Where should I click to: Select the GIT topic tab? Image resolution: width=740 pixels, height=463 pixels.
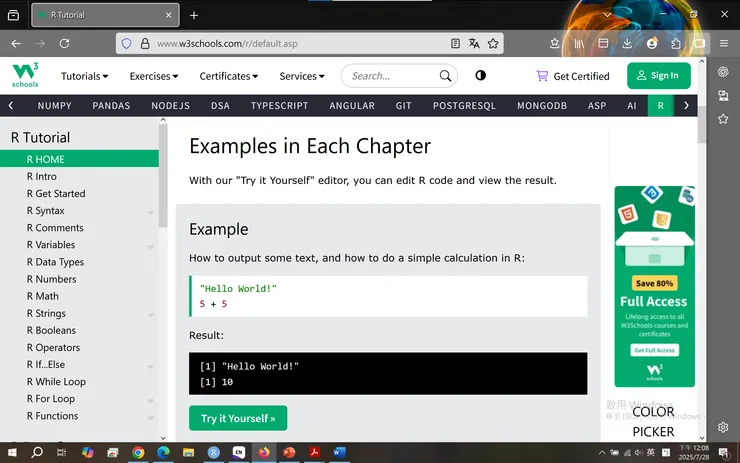point(404,106)
